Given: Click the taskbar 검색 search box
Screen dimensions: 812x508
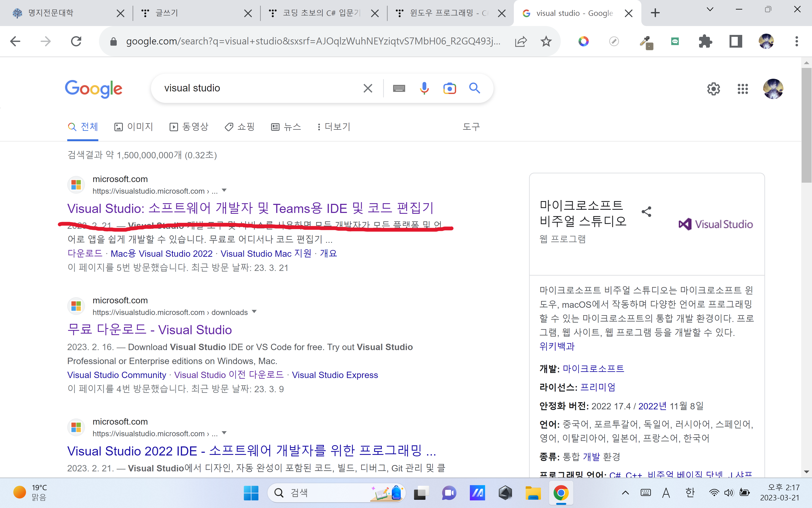Looking at the screenshot, I should pos(337,493).
